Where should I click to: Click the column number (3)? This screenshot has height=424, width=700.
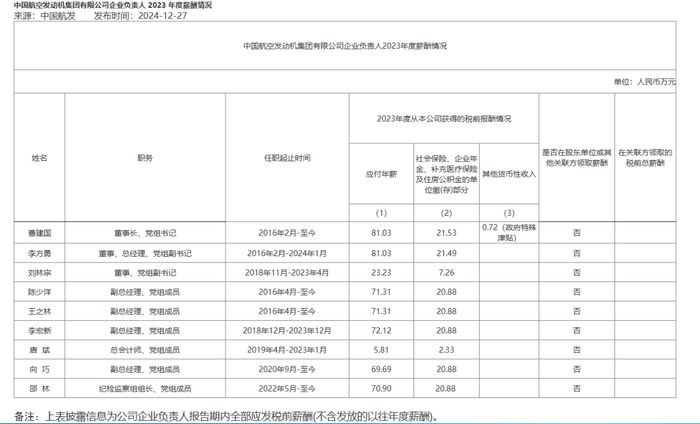click(x=509, y=213)
